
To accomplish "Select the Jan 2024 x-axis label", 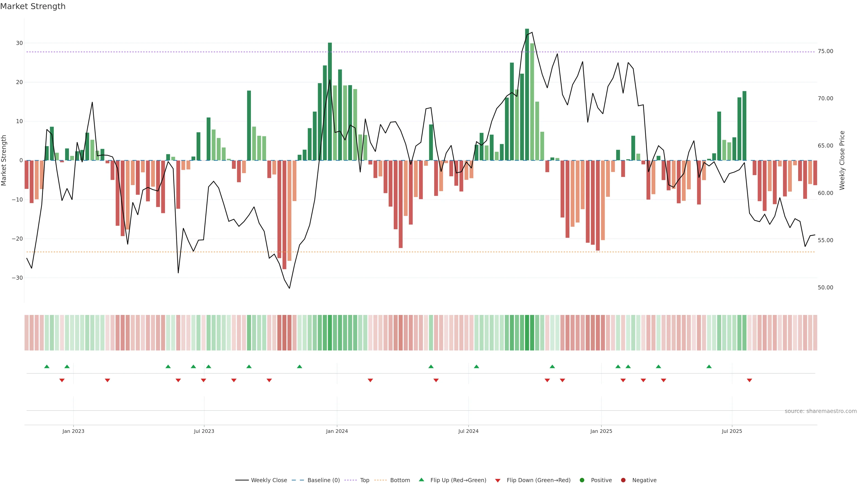I will pyautogui.click(x=337, y=431).
